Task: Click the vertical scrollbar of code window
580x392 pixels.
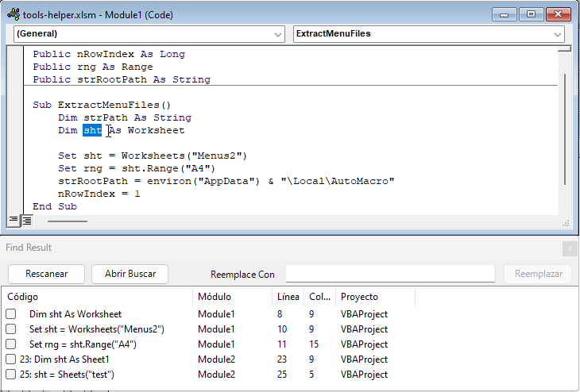Action: [x=564, y=129]
